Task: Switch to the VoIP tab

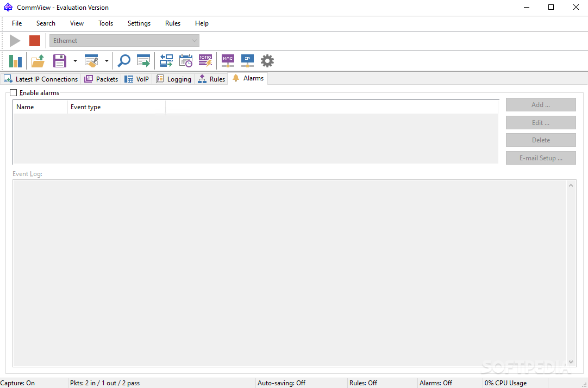Action: pyautogui.click(x=136, y=79)
